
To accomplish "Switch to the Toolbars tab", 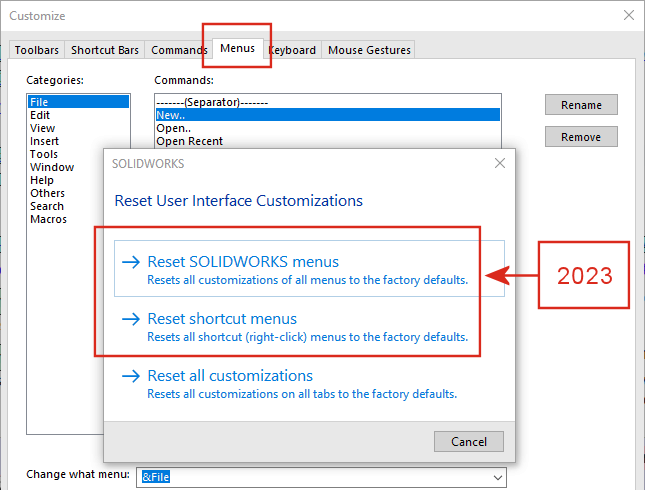I will coord(37,50).
